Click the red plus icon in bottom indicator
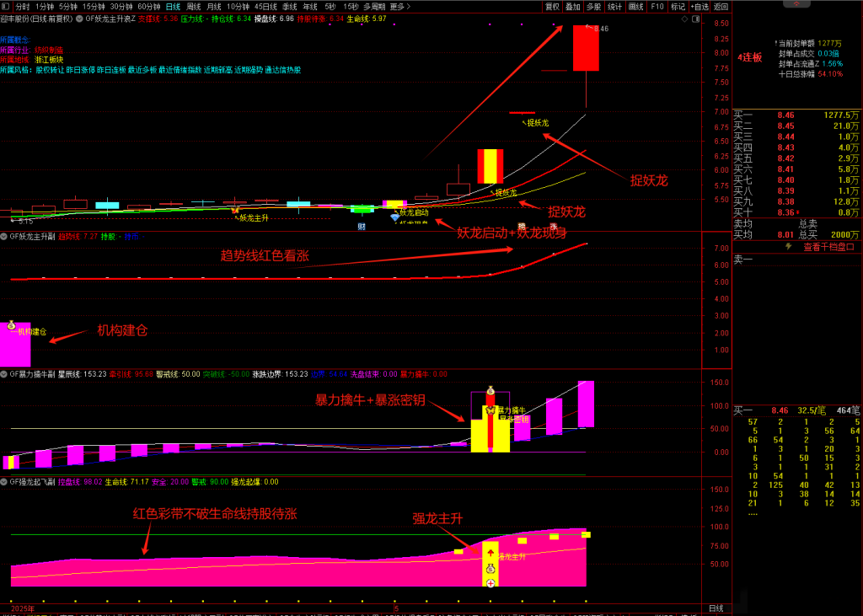 (490, 583)
